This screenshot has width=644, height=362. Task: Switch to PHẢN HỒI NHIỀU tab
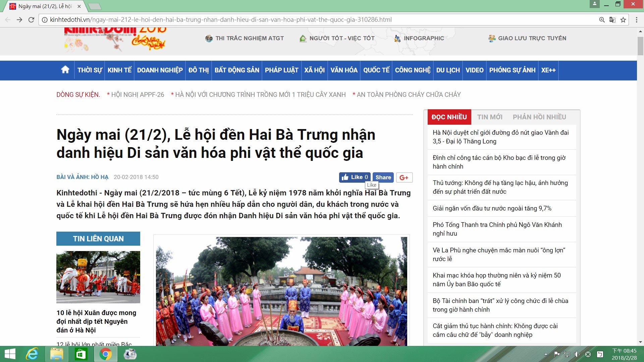[539, 117]
